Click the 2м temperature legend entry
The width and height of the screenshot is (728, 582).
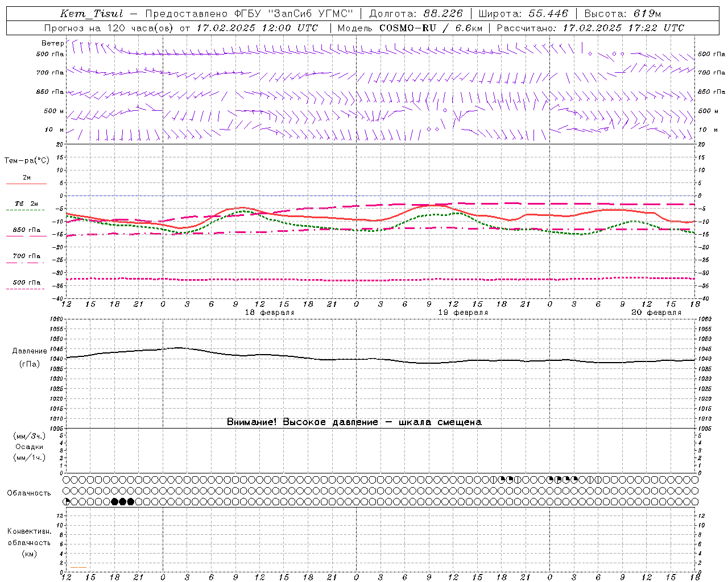[x=27, y=178]
